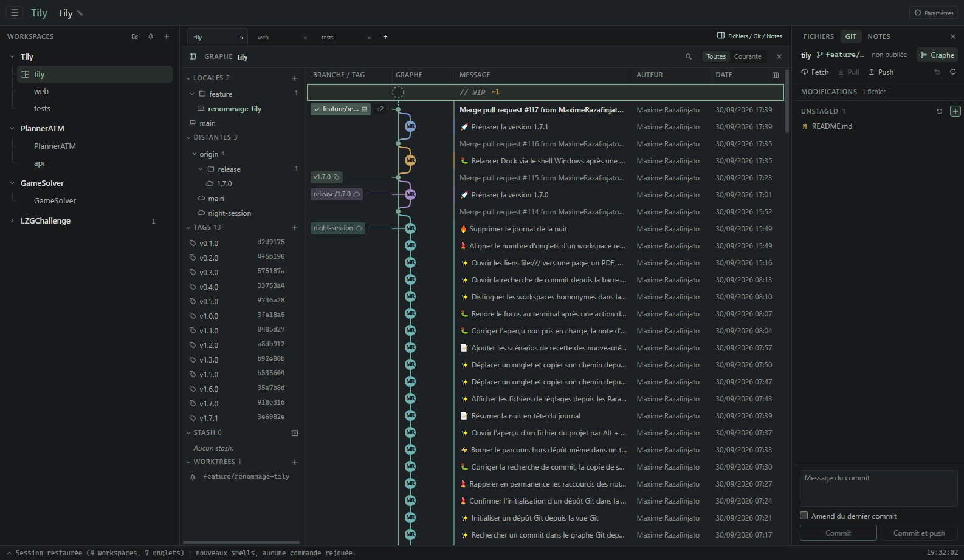Stage all unstaged files with plus
964x560 pixels.
(955, 111)
